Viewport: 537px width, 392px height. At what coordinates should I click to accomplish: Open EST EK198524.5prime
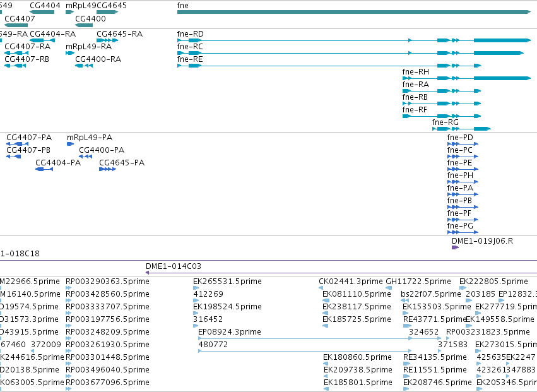[227, 307]
